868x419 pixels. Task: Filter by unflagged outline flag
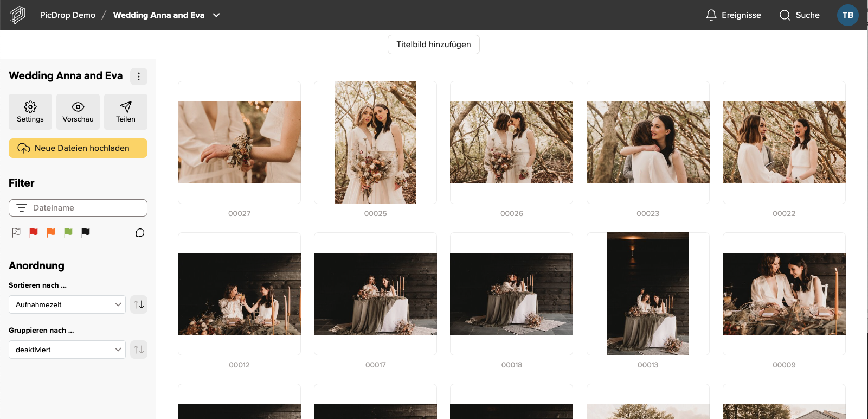click(x=16, y=232)
